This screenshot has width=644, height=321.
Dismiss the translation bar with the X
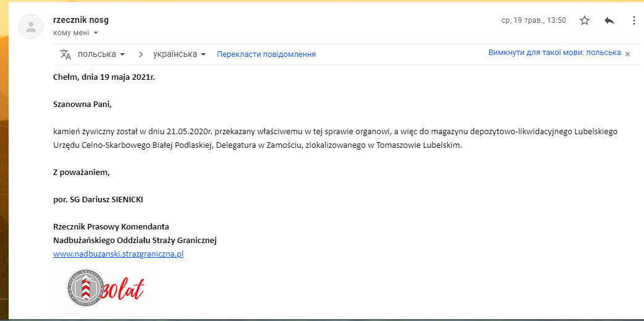pos(627,54)
